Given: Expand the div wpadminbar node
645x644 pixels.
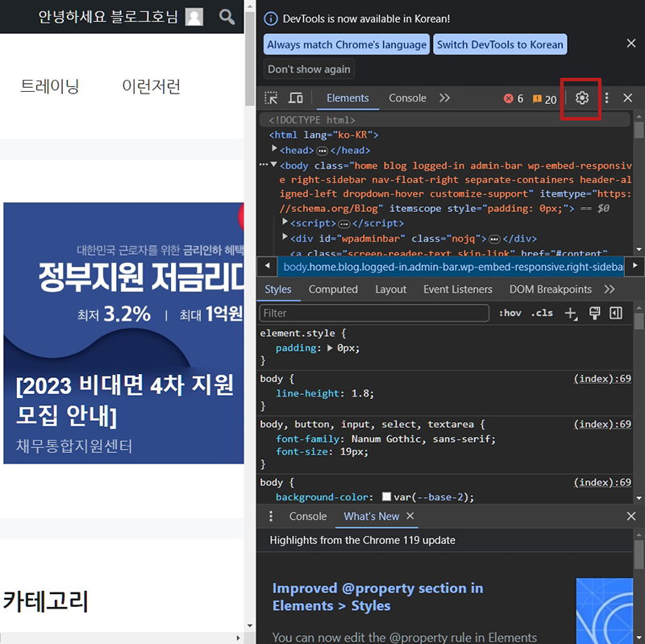Looking at the screenshot, I should 285,237.
